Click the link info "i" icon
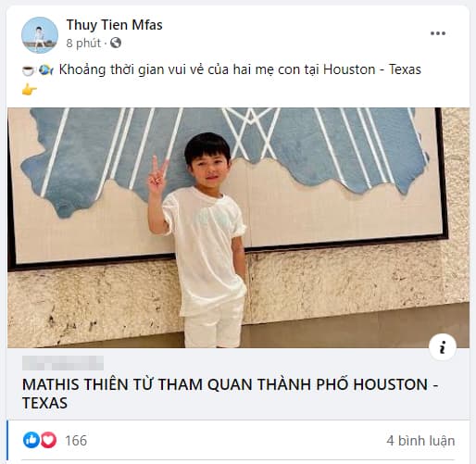The height and width of the screenshot is (464, 476). [443, 347]
